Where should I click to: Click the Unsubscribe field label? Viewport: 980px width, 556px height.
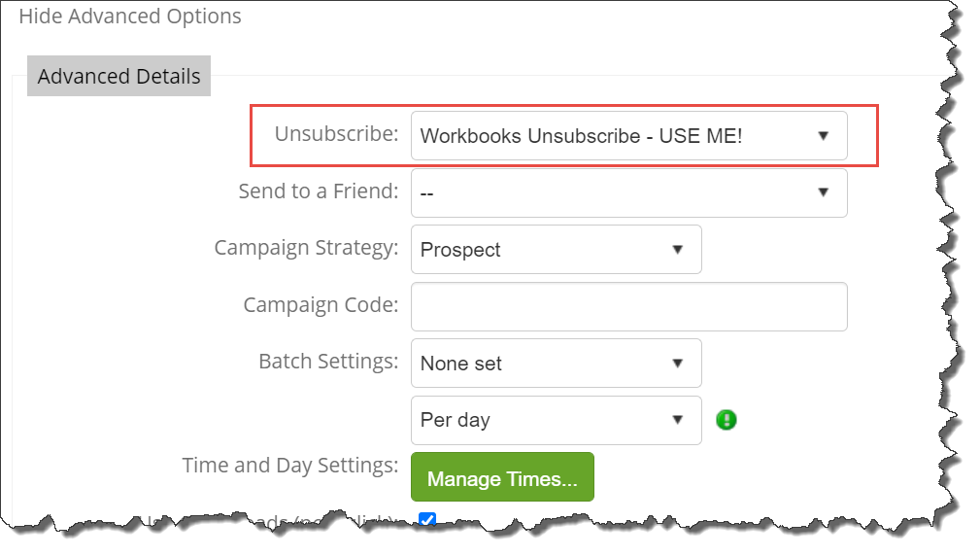(336, 134)
